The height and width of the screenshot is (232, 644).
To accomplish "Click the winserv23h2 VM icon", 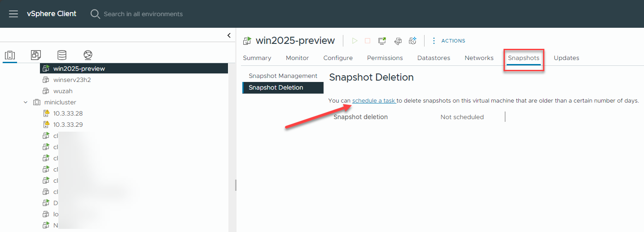I will pyautogui.click(x=46, y=80).
